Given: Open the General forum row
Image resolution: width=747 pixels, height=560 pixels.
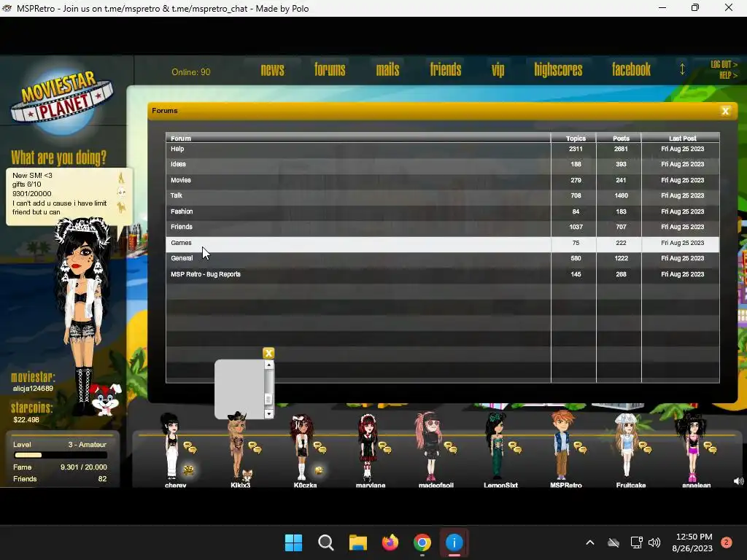Looking at the screenshot, I should click(442, 259).
